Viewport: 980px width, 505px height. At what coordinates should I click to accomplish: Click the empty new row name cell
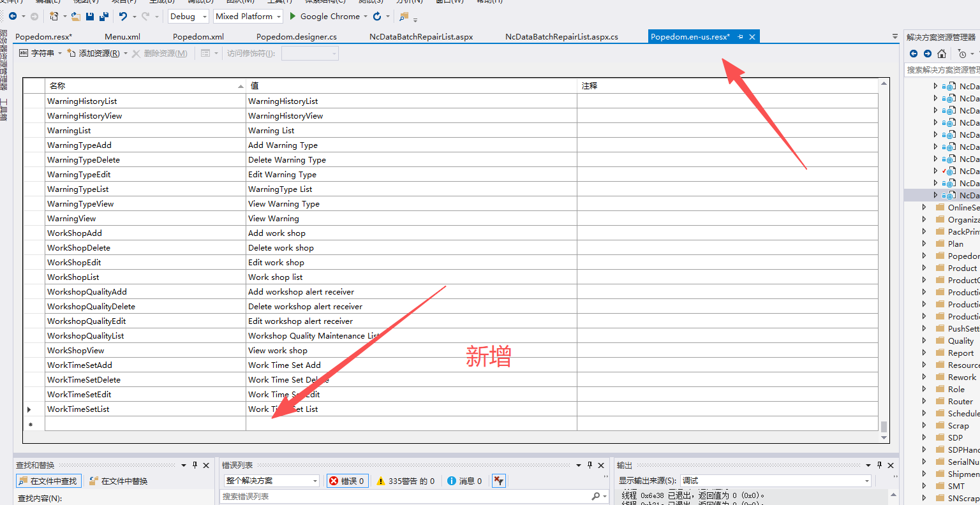(x=145, y=424)
